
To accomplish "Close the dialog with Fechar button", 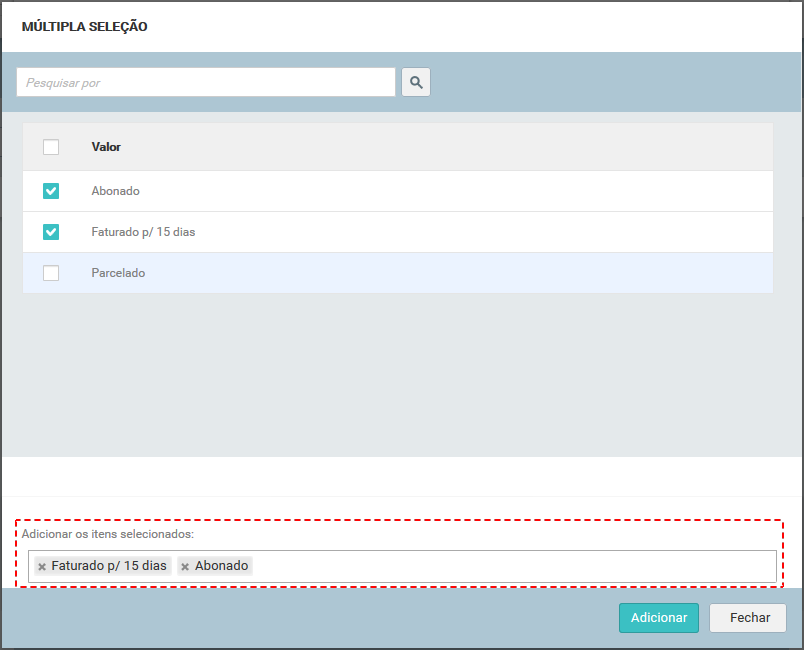I will [x=748, y=618].
